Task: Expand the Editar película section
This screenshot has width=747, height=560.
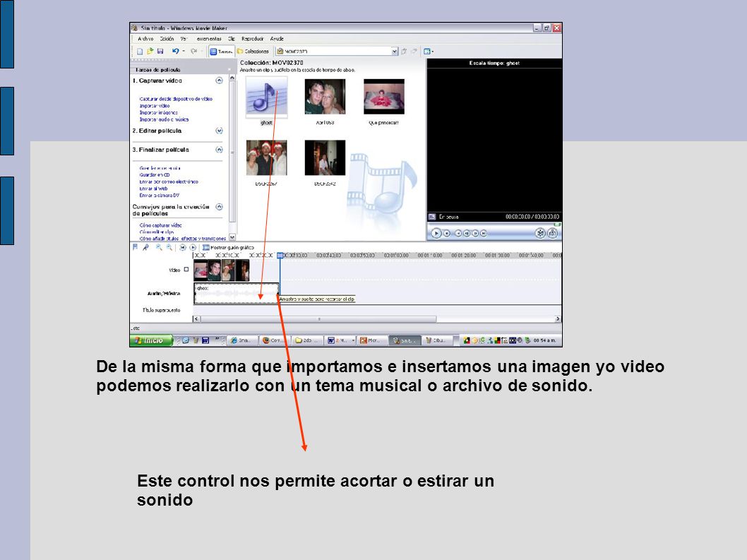Action: (x=219, y=131)
